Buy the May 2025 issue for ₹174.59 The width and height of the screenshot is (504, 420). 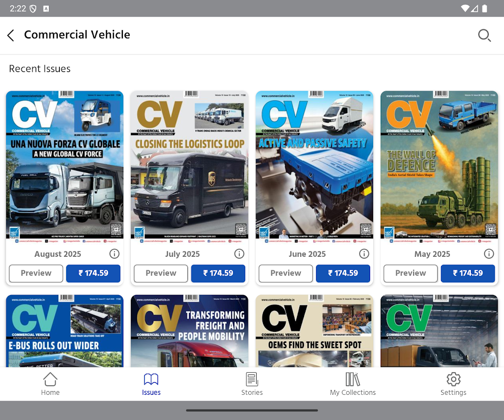[468, 274]
